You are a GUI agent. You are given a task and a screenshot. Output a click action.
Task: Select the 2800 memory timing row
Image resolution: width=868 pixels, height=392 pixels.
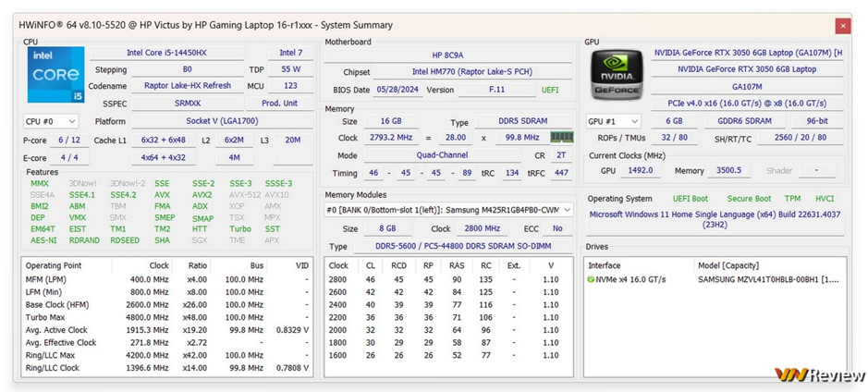[448, 279]
